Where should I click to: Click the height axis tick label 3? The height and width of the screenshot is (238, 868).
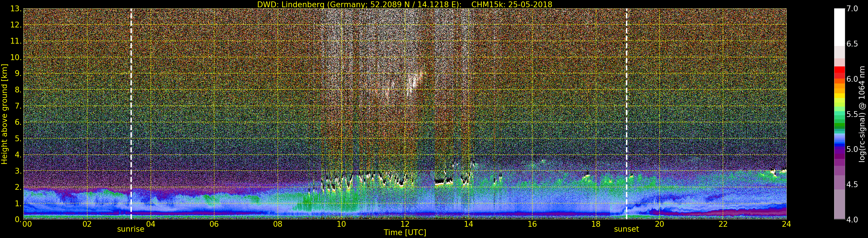[18, 171]
